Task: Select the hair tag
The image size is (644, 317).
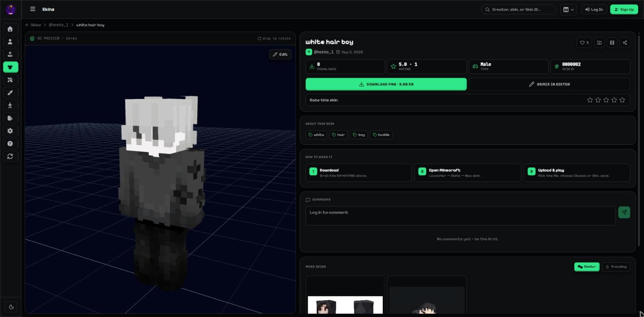Action: 338,135
